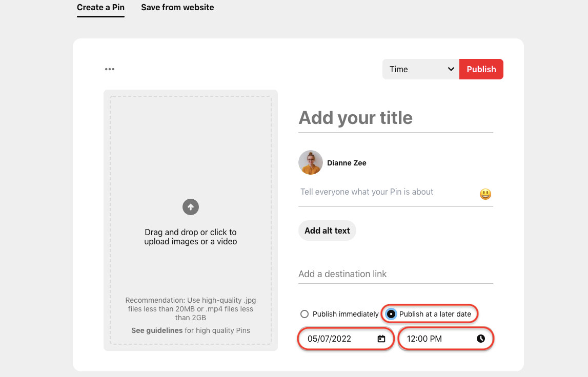
Task: Switch to the Create a Pin tab
Action: 100,7
